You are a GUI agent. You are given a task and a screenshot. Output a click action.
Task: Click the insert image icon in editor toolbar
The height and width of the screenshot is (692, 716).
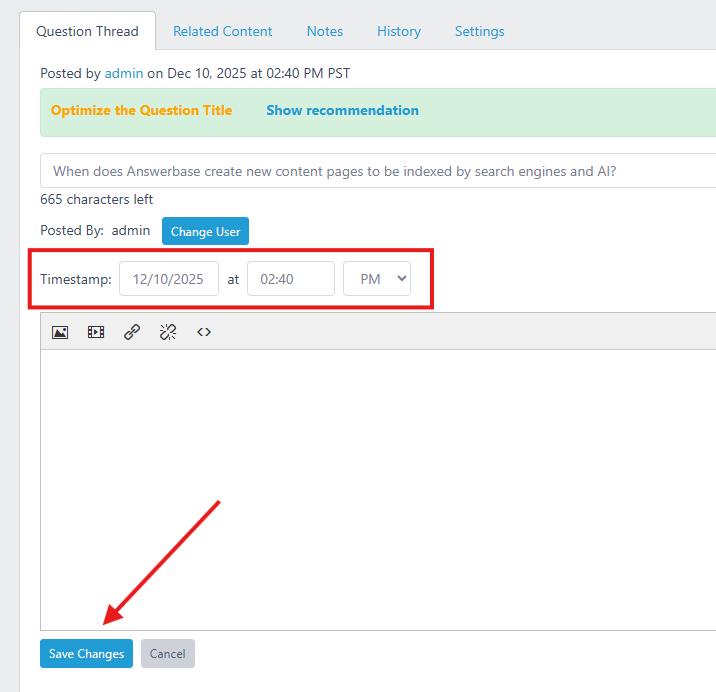click(60, 332)
